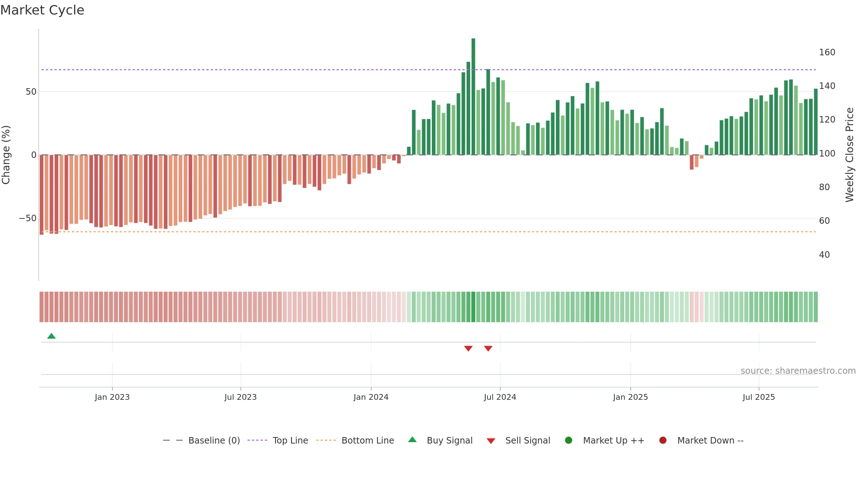Click the tallest green bar at the peak

473,97
